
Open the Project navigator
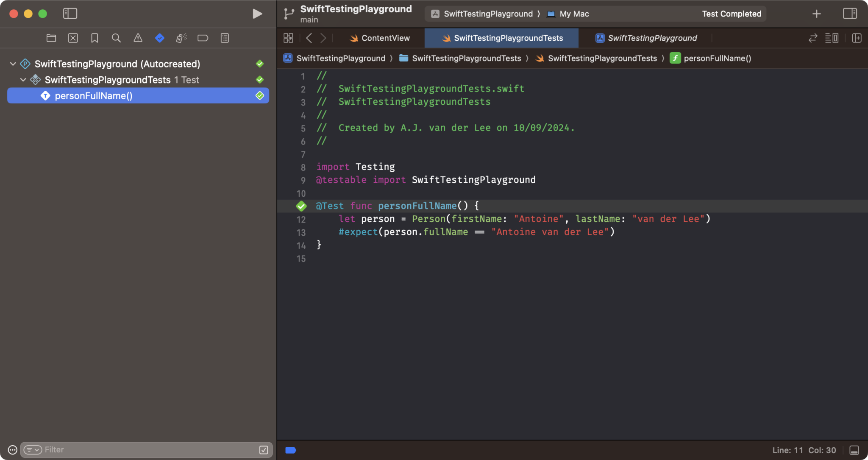tap(51, 38)
